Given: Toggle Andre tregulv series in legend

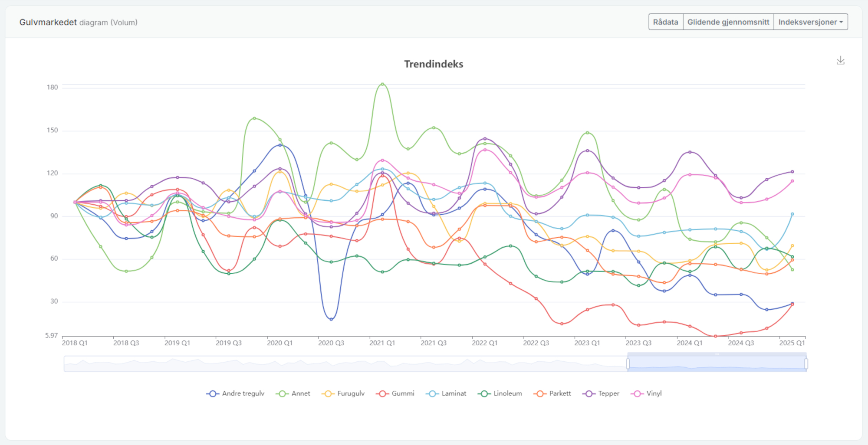Looking at the screenshot, I should click(x=235, y=393).
